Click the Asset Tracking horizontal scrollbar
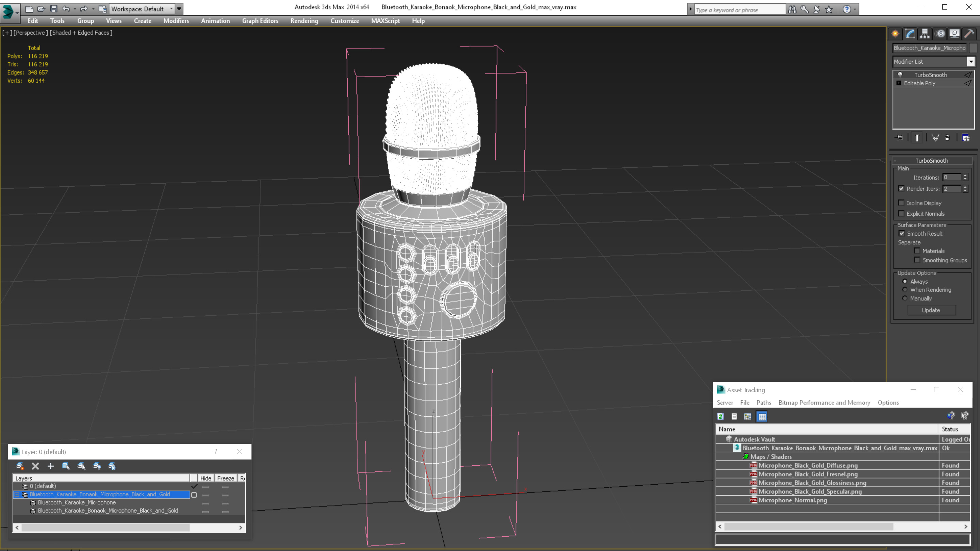 click(x=843, y=527)
